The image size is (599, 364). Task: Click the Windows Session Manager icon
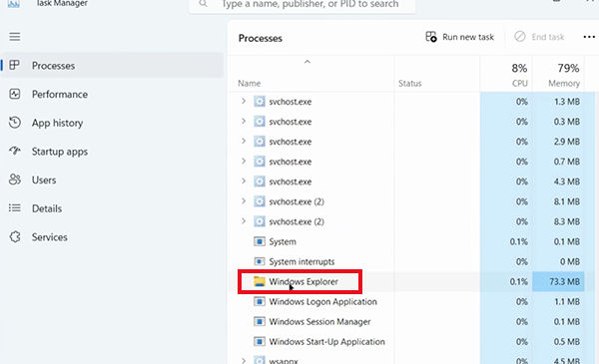tap(260, 322)
